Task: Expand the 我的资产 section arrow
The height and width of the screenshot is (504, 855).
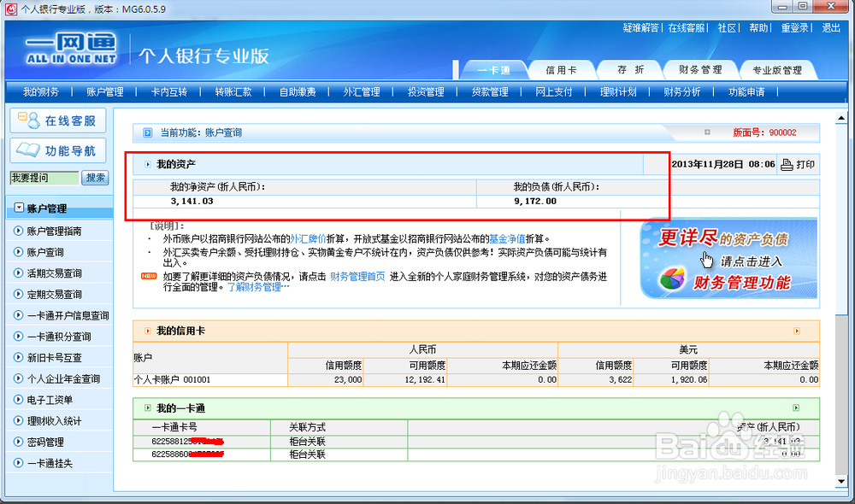Action: tap(148, 164)
